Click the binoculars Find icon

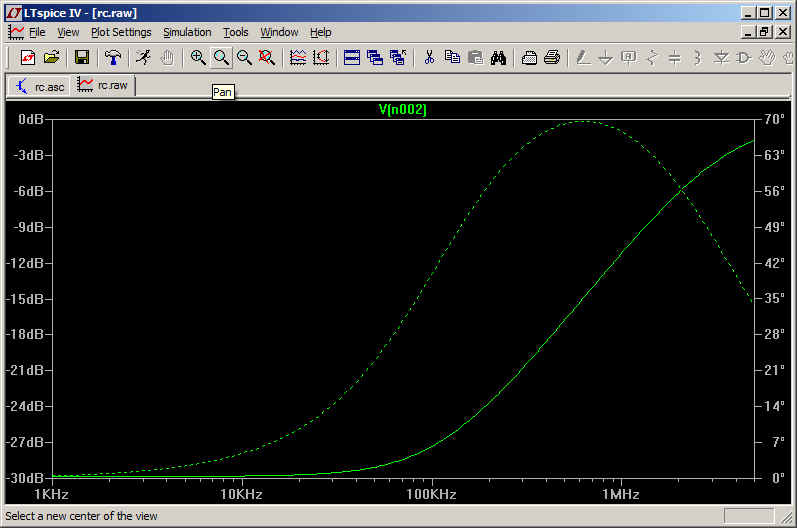tap(498, 58)
